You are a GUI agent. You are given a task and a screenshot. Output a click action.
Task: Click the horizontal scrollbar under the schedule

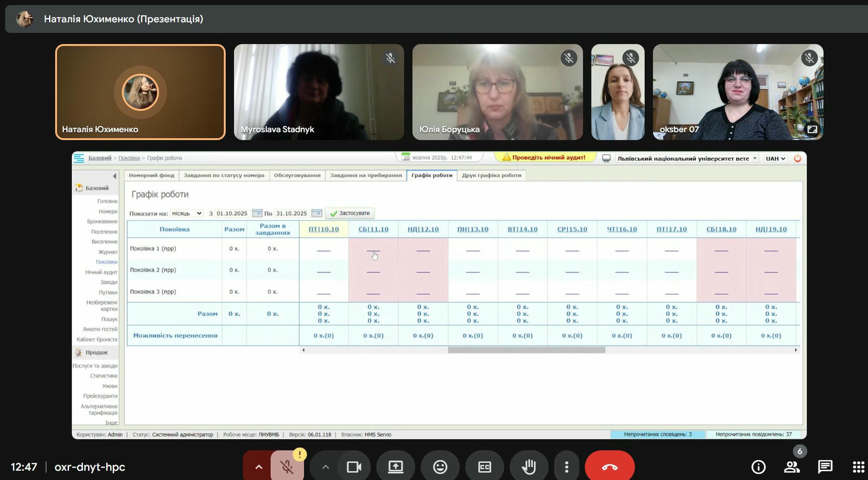click(526, 350)
